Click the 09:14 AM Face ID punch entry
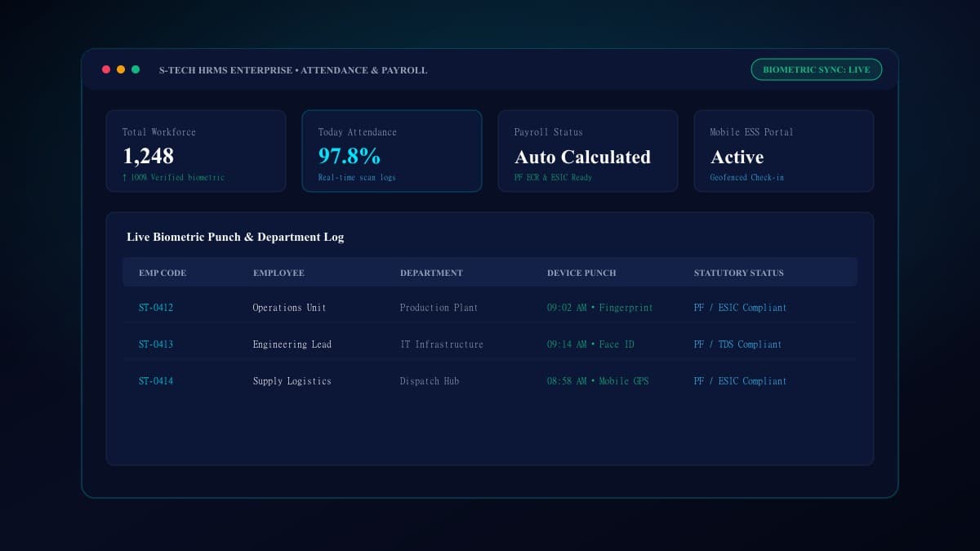The image size is (980, 551). pyautogui.click(x=590, y=344)
